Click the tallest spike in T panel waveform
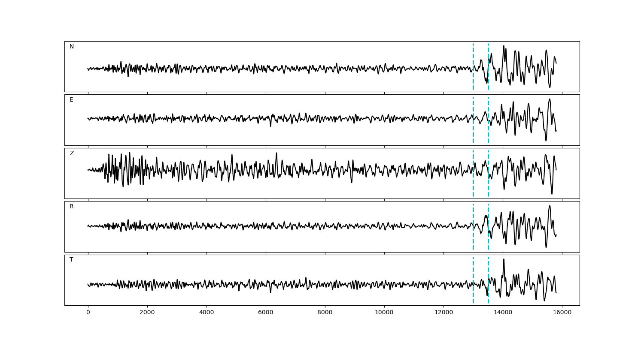The width and height of the screenshot is (644, 343). tap(504, 259)
